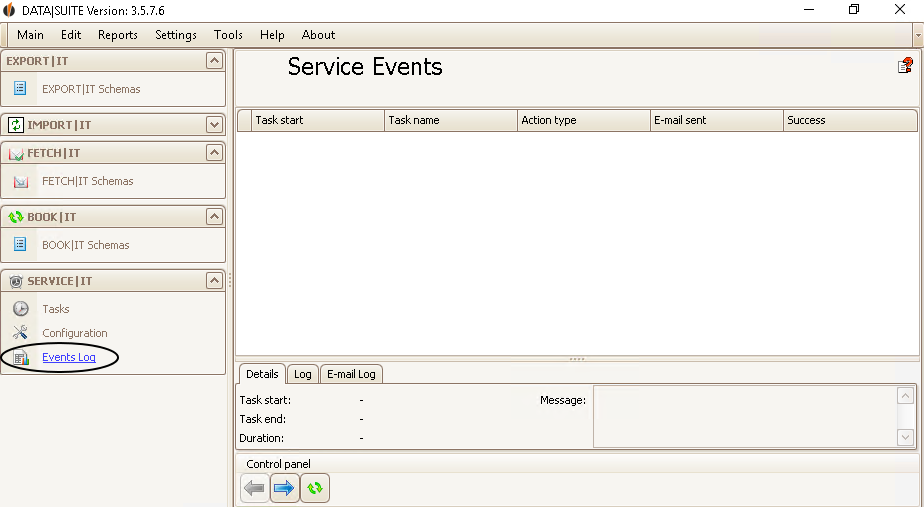
Task: Go back with the grey left arrow
Action: pos(255,488)
